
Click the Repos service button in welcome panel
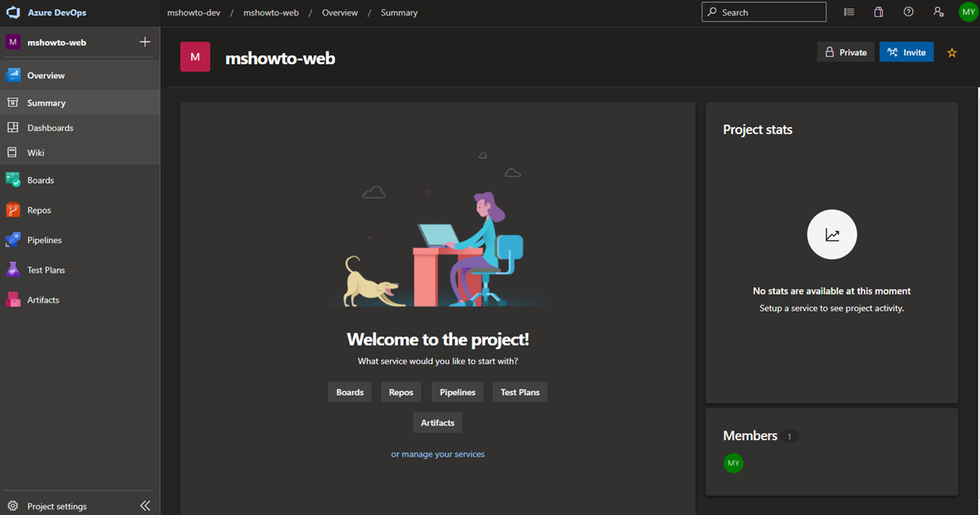pyautogui.click(x=401, y=392)
